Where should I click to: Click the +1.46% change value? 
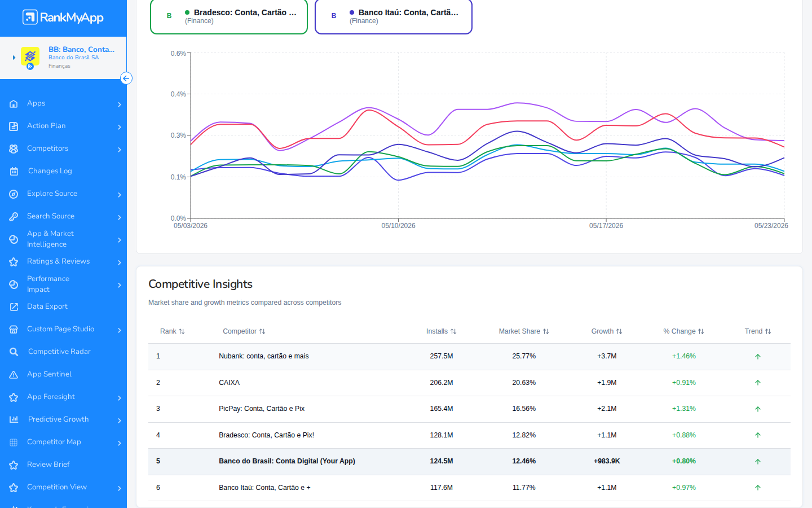coord(684,356)
